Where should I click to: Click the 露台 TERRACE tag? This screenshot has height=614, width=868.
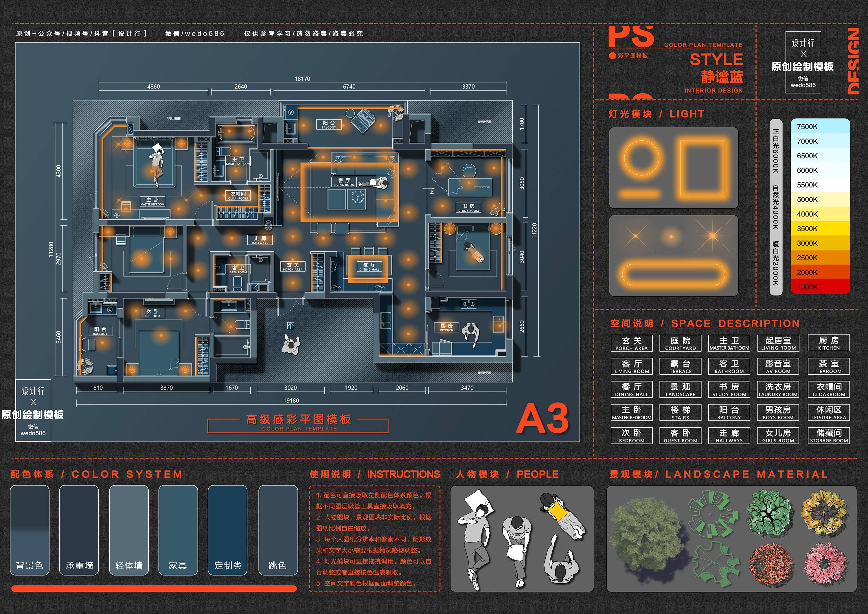[x=681, y=366]
